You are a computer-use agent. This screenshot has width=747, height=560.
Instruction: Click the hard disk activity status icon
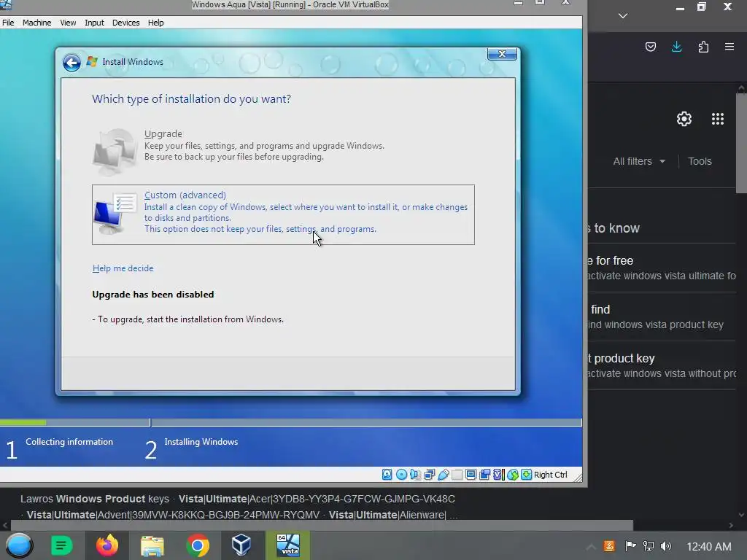pyautogui.click(x=387, y=474)
